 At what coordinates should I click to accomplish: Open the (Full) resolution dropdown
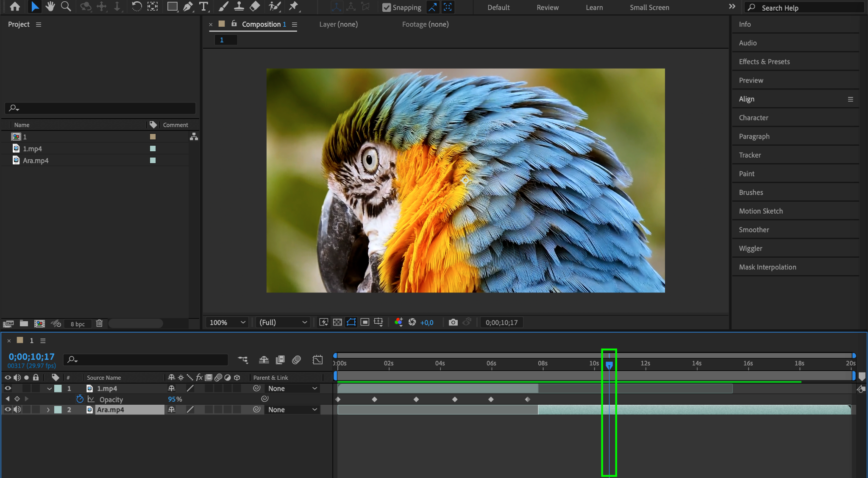tap(283, 322)
